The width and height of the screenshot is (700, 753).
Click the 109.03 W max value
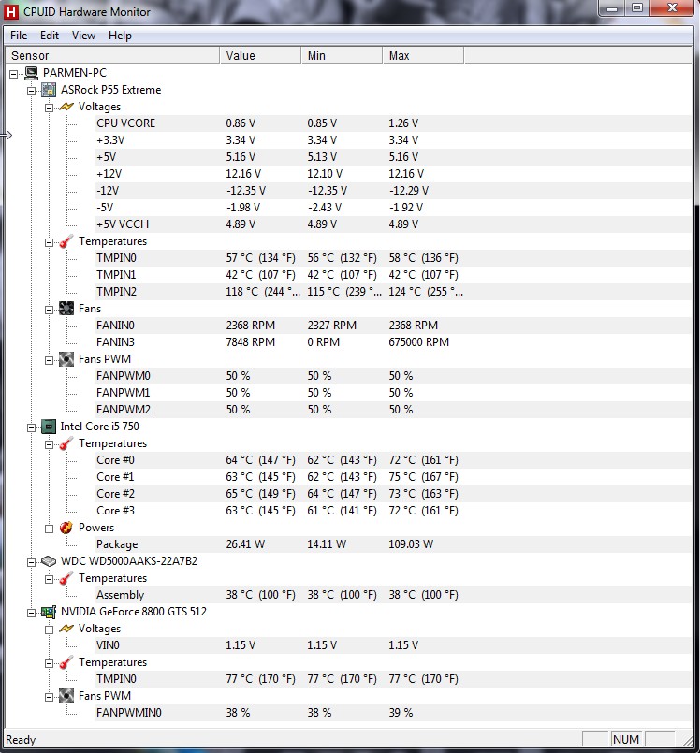pos(411,544)
